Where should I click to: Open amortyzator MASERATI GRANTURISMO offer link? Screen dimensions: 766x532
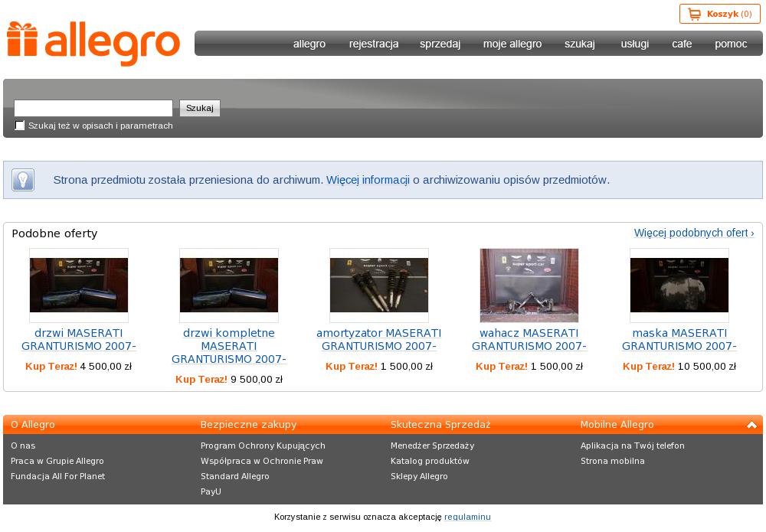point(379,339)
